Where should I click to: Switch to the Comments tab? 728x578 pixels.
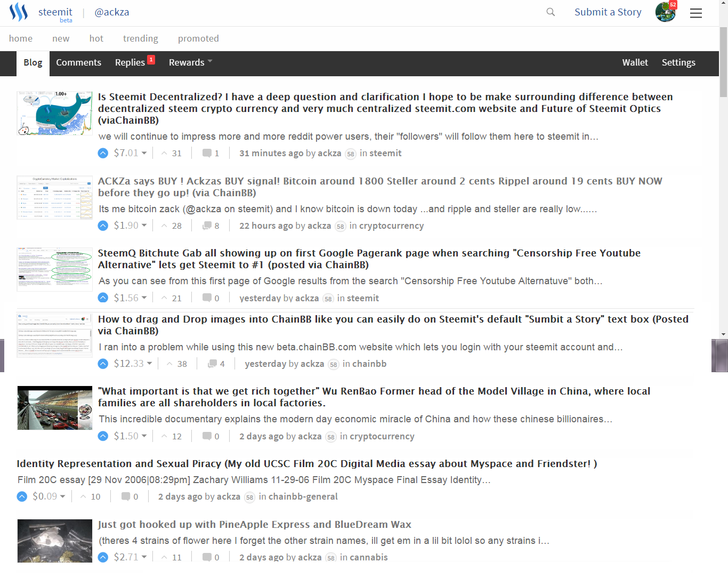pos(78,62)
